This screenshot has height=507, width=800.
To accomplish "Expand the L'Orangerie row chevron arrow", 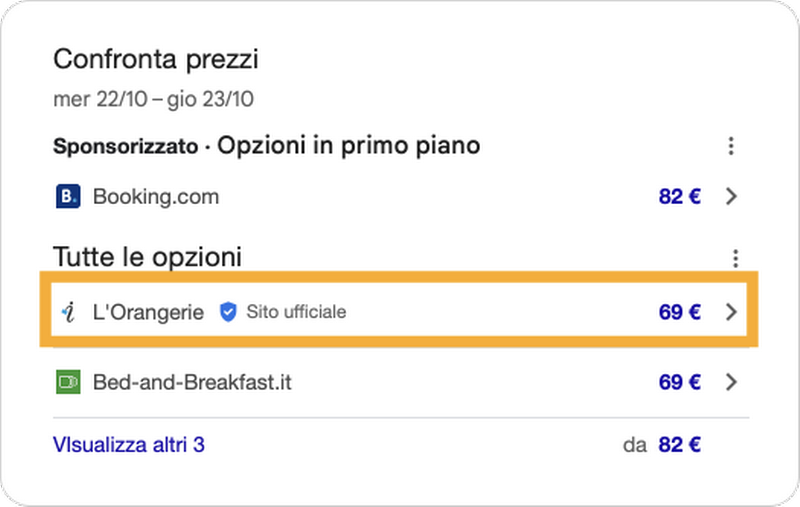I will tap(731, 312).
